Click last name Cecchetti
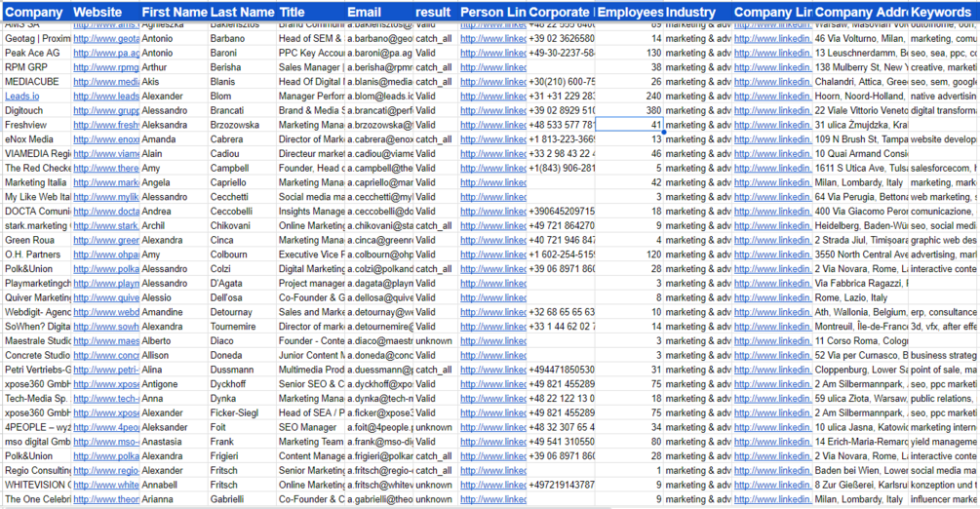Viewport: 980px width, 509px height. point(229,196)
